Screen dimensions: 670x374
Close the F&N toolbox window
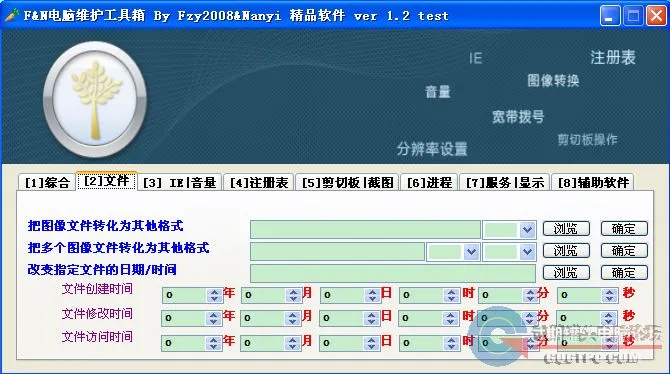[x=656, y=16]
